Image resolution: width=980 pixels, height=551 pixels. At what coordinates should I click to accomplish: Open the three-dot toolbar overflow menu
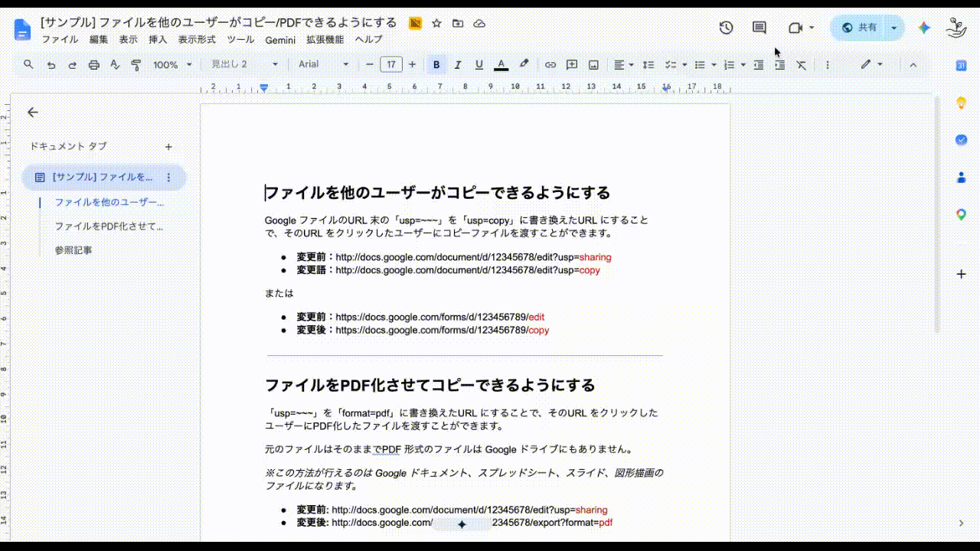tap(828, 65)
